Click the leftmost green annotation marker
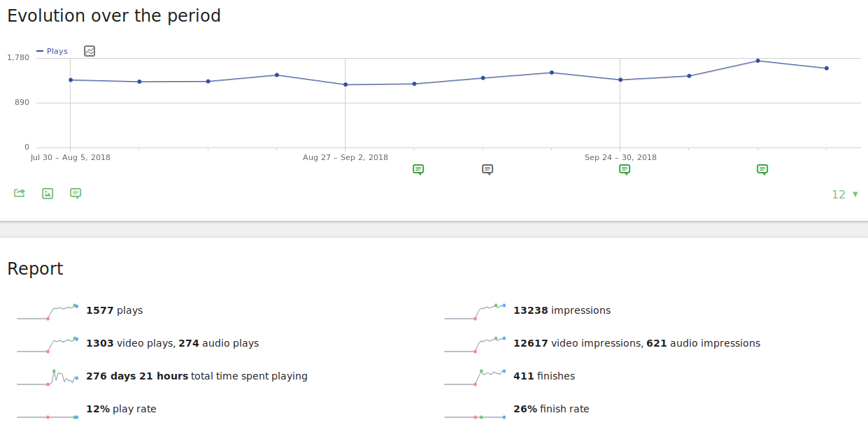The width and height of the screenshot is (868, 441). (x=418, y=169)
